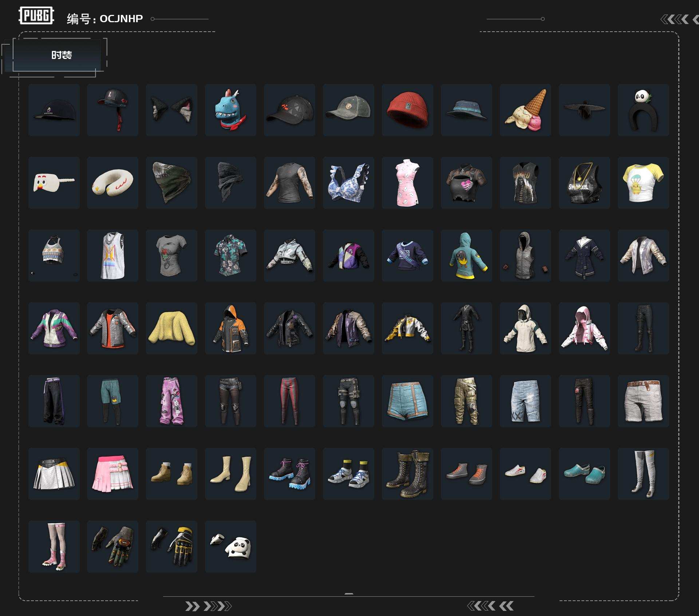Screen dimensions: 699x616
Task: Pick the yellow racing gloves
Action: (171, 547)
